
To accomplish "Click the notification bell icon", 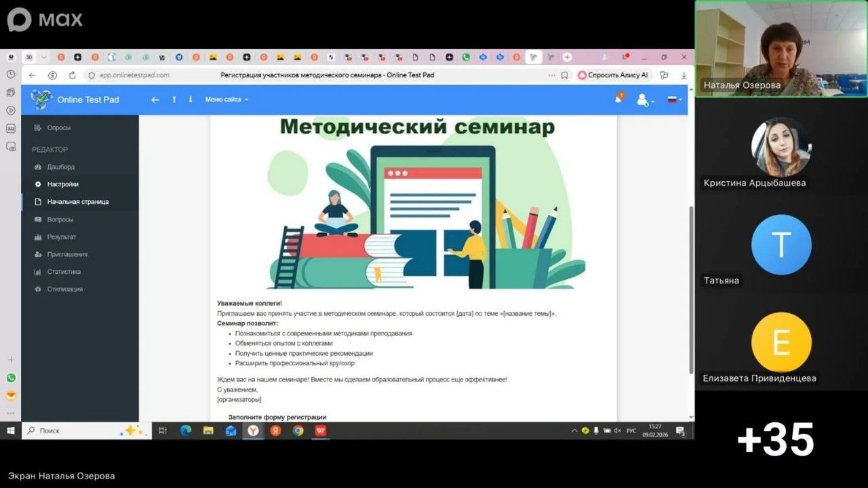I will pos(618,99).
